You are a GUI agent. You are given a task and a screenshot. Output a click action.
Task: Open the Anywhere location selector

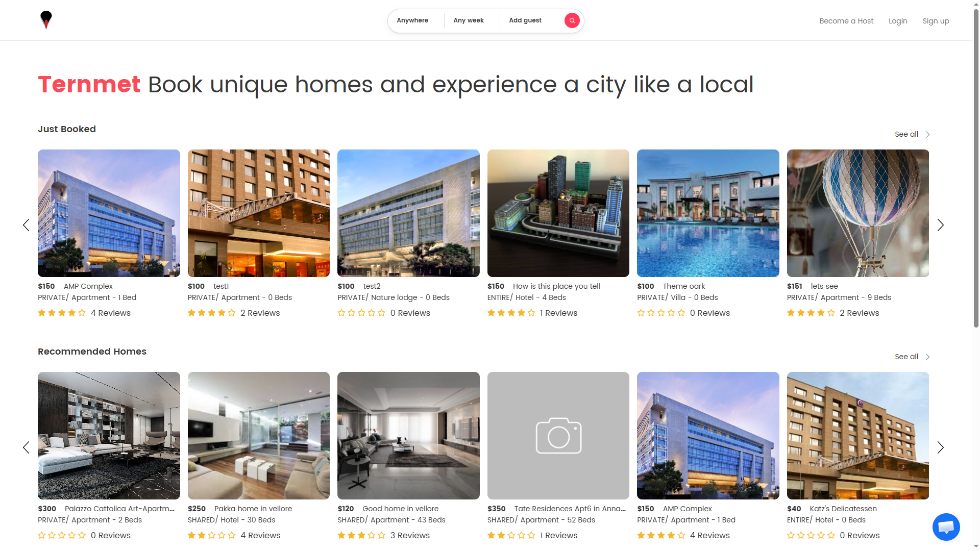pyautogui.click(x=412, y=20)
